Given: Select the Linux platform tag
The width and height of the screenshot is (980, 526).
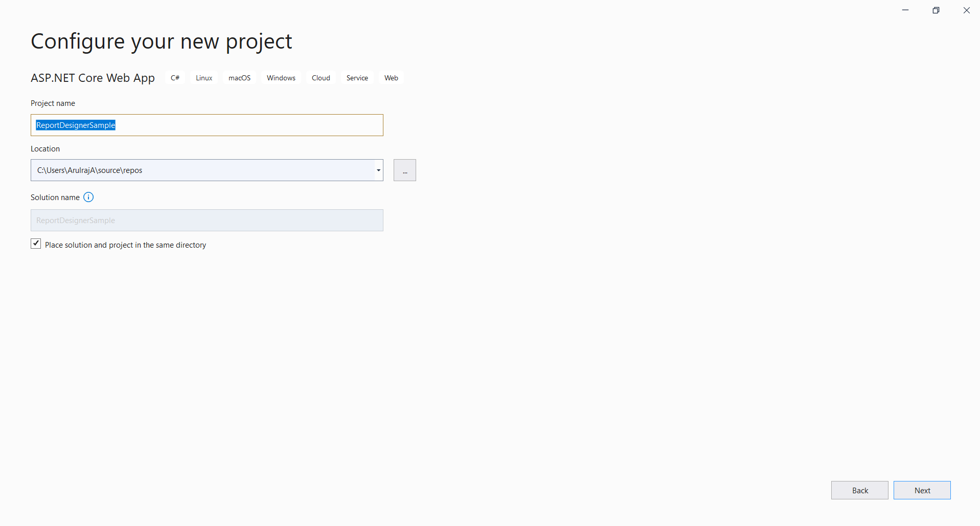Looking at the screenshot, I should click(x=203, y=78).
